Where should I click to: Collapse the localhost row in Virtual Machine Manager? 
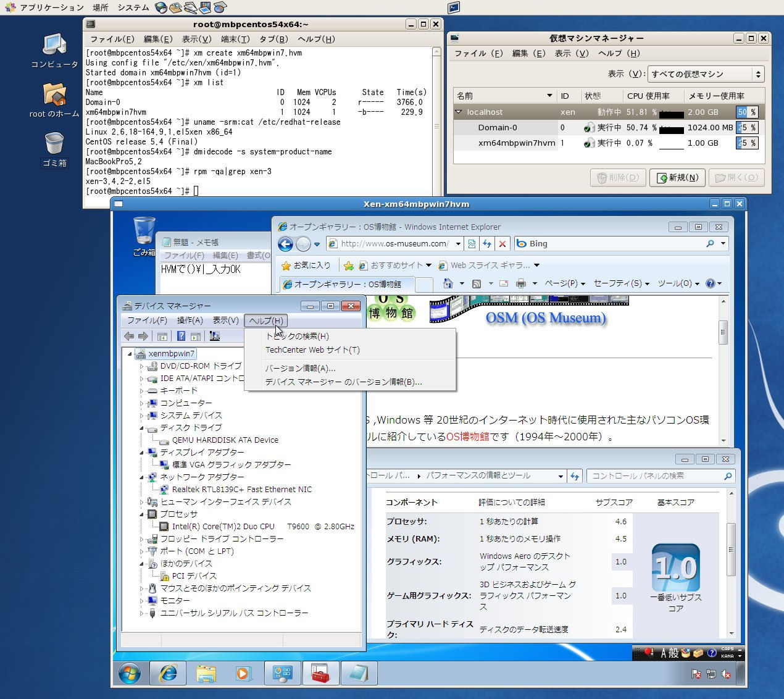pyautogui.click(x=459, y=112)
